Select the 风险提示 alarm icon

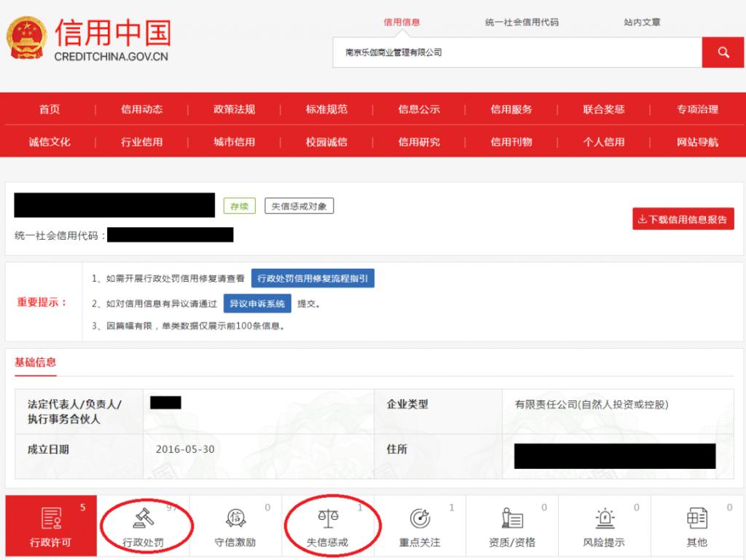click(605, 518)
